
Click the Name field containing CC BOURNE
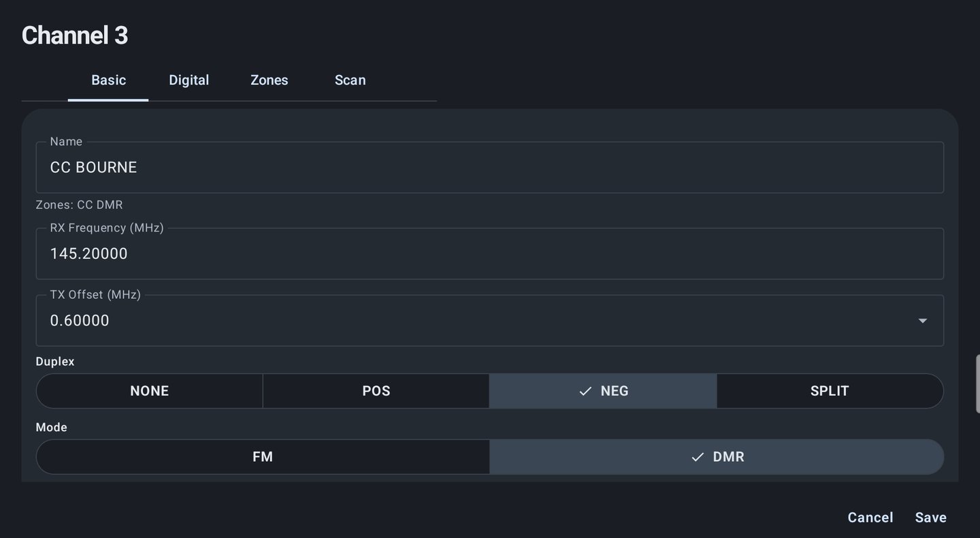tap(489, 168)
